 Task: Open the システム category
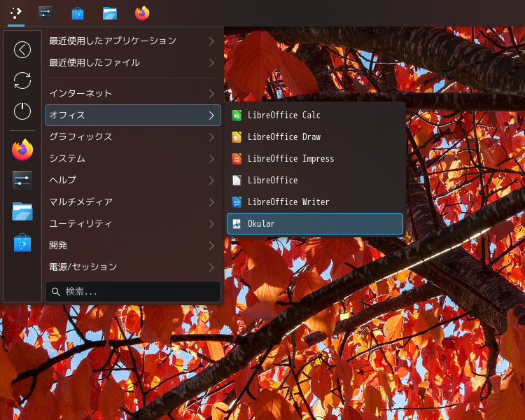point(133,158)
